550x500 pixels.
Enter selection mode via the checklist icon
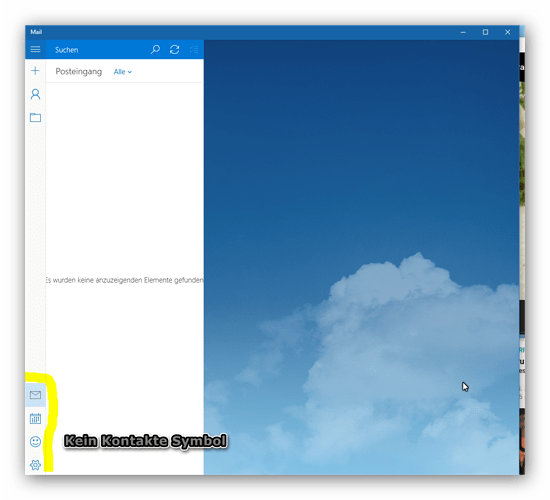(x=194, y=49)
